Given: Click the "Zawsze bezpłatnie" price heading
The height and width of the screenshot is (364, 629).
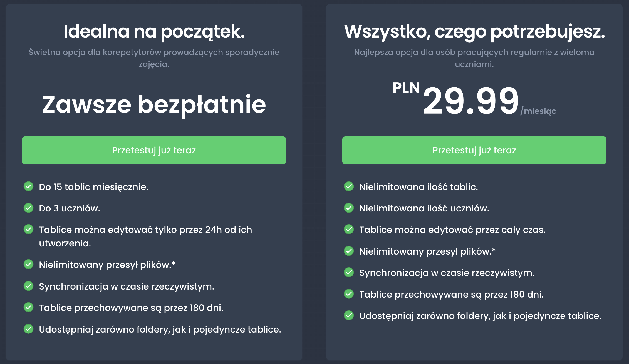Looking at the screenshot, I should coord(154,105).
